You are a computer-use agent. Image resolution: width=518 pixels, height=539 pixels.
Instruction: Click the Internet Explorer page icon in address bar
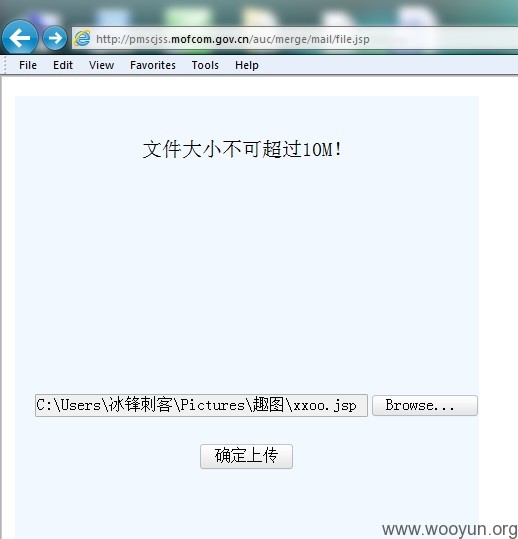[x=82, y=38]
